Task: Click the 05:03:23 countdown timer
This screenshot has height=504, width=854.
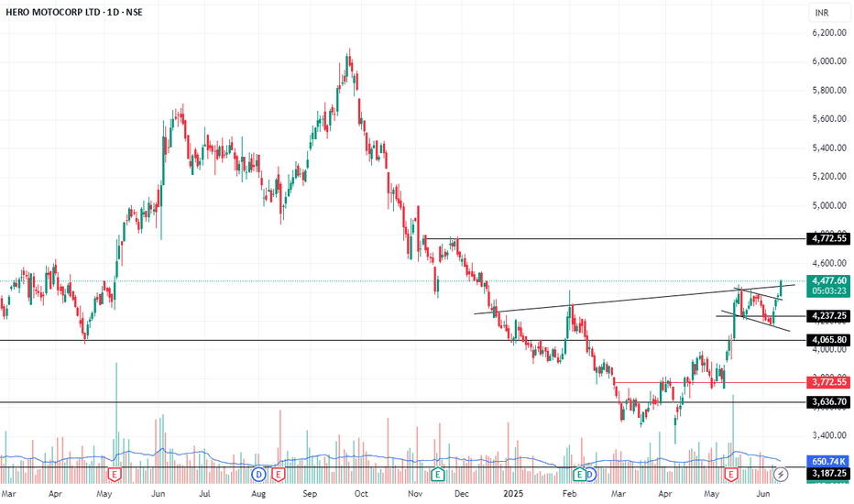Action: (x=828, y=291)
